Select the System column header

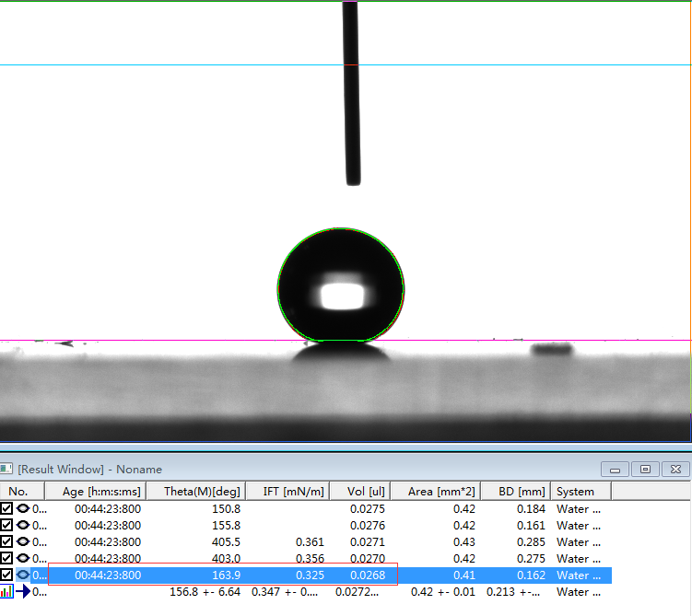pyautogui.click(x=576, y=491)
